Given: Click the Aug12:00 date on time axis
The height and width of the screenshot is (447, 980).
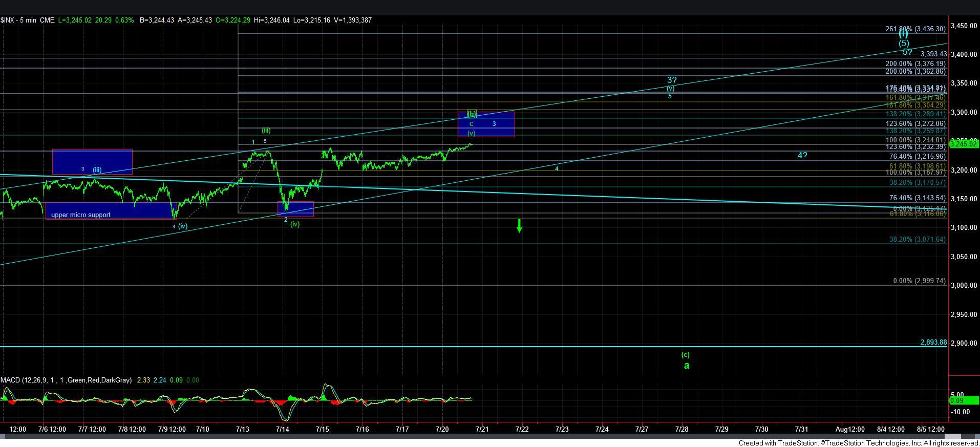Looking at the screenshot, I should 850,429.
